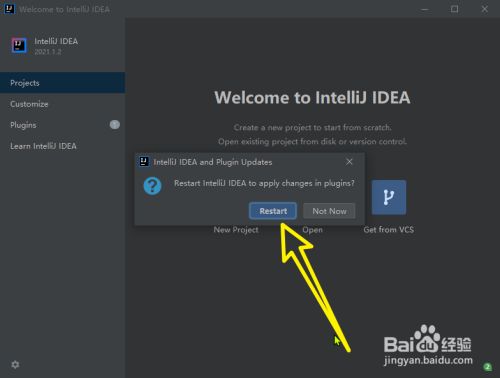The image size is (500, 378).
Task: Open the Plugins tab
Action: coord(63,125)
